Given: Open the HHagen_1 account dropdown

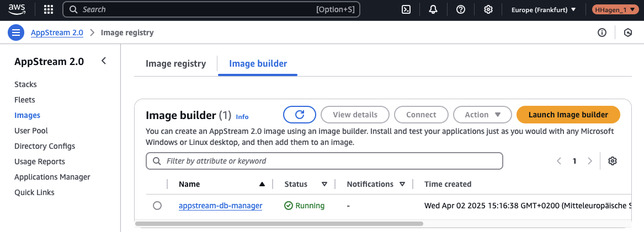Looking at the screenshot, I should click(616, 9).
